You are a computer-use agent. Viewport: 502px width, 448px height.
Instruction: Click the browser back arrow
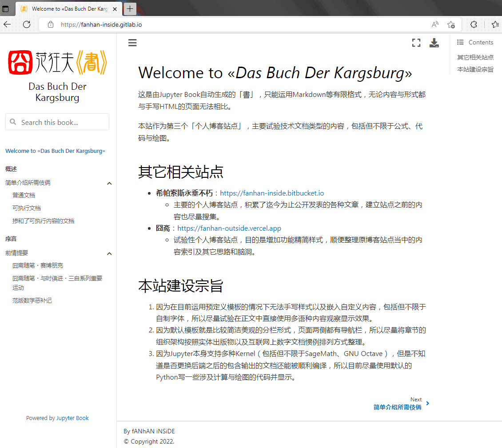click(x=8, y=24)
